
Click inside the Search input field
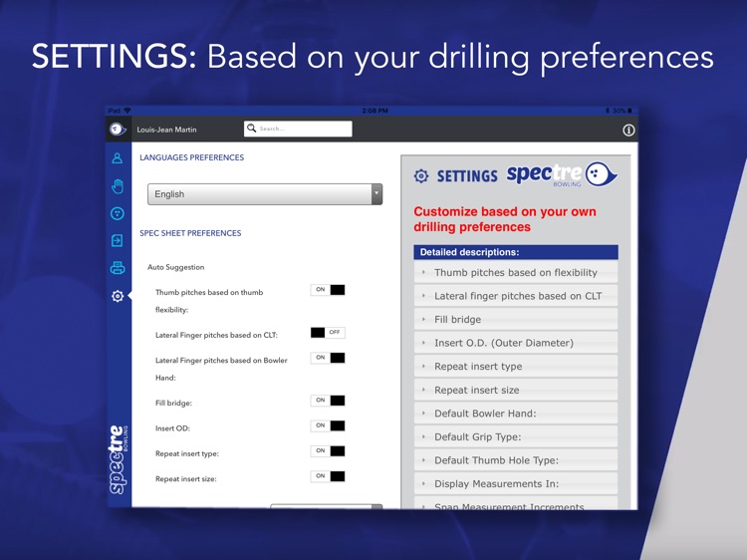[x=298, y=129]
